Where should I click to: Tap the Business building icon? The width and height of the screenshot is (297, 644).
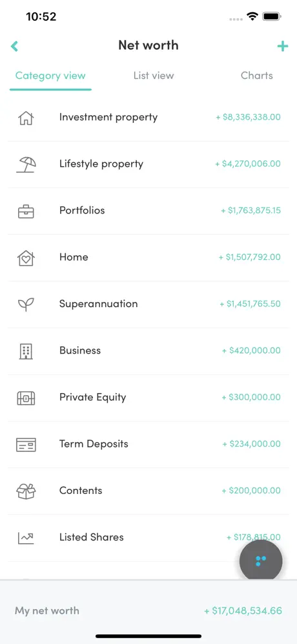26,352
